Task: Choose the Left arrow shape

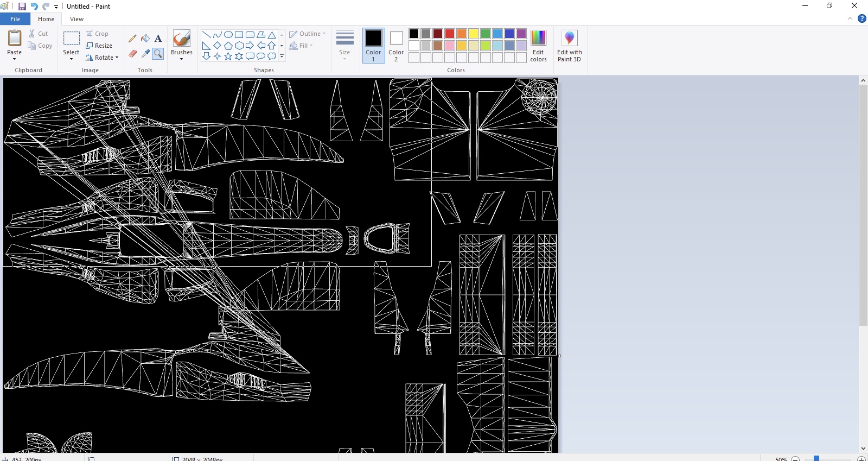Action: [x=261, y=46]
